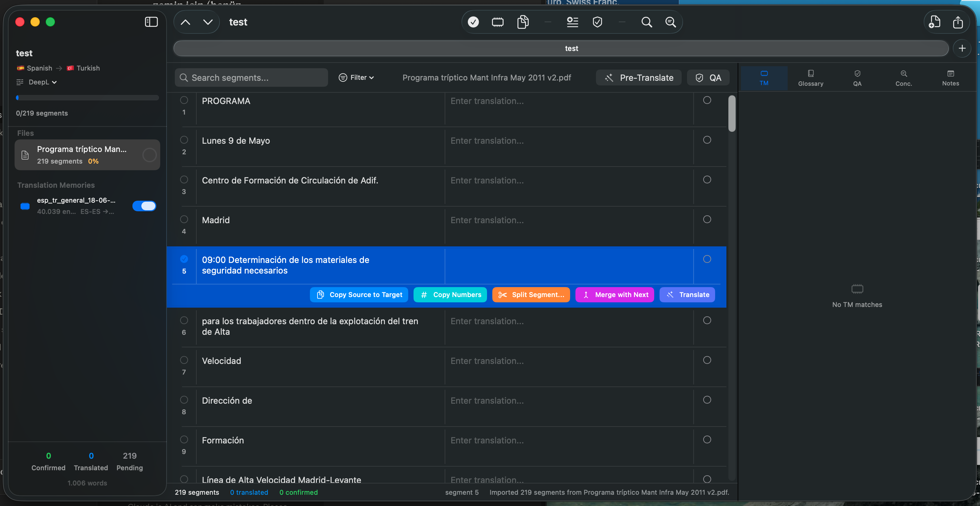Toggle status circle at right of segment 1
The width and height of the screenshot is (980, 506).
tap(707, 100)
